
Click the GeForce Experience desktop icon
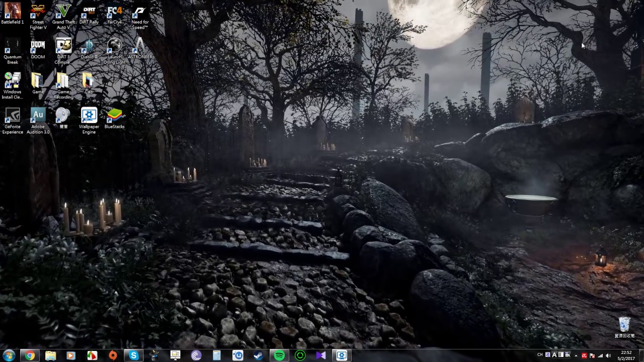[13, 121]
